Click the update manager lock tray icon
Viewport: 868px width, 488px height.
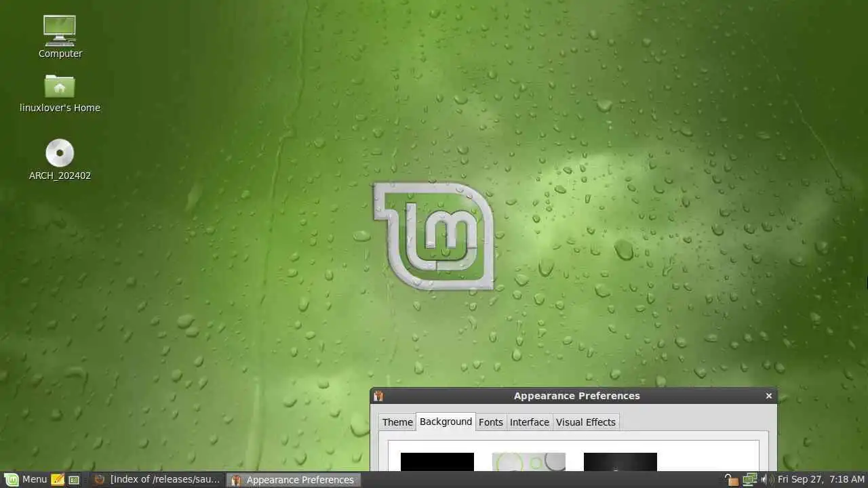[731, 480]
